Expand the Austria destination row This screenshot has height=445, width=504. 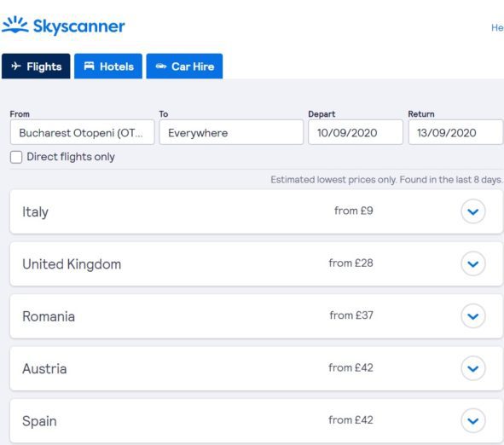point(472,368)
